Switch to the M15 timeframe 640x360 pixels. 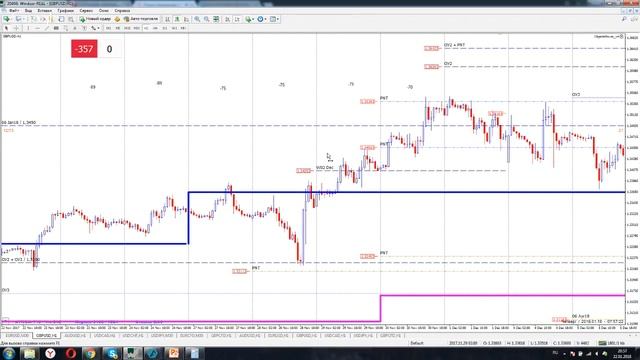click(x=127, y=28)
